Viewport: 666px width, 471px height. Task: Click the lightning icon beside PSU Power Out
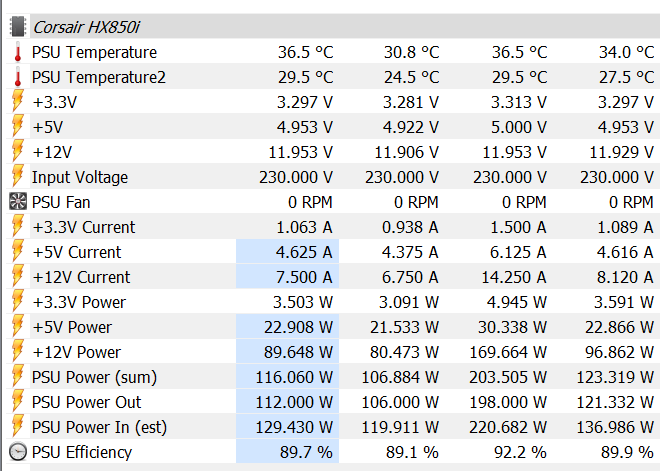coord(18,402)
